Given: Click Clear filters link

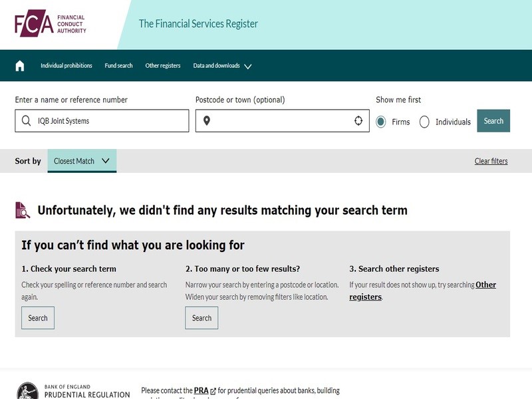Looking at the screenshot, I should click(x=491, y=161).
